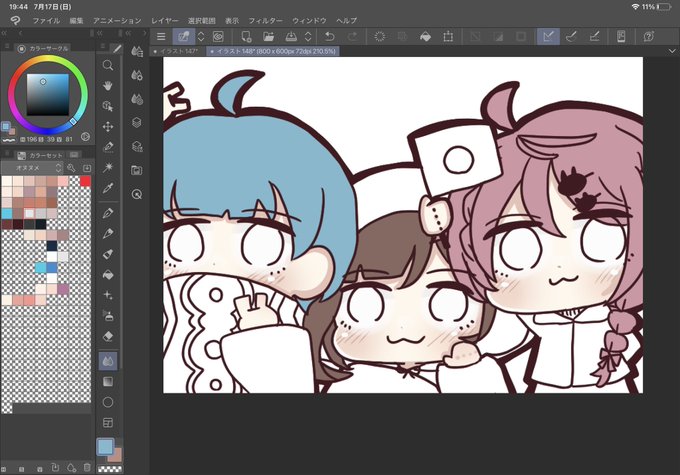Select the Frame border tool

click(x=108, y=423)
